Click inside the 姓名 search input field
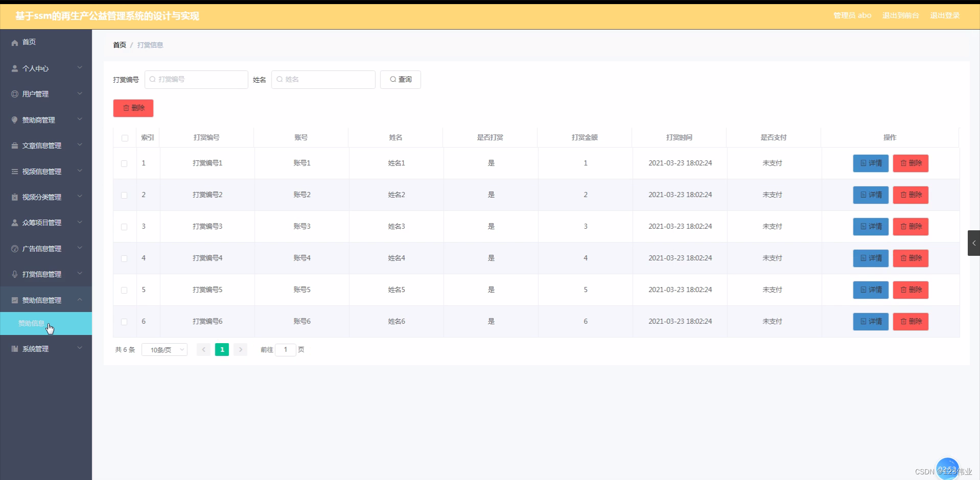The height and width of the screenshot is (480, 980). 323,79
